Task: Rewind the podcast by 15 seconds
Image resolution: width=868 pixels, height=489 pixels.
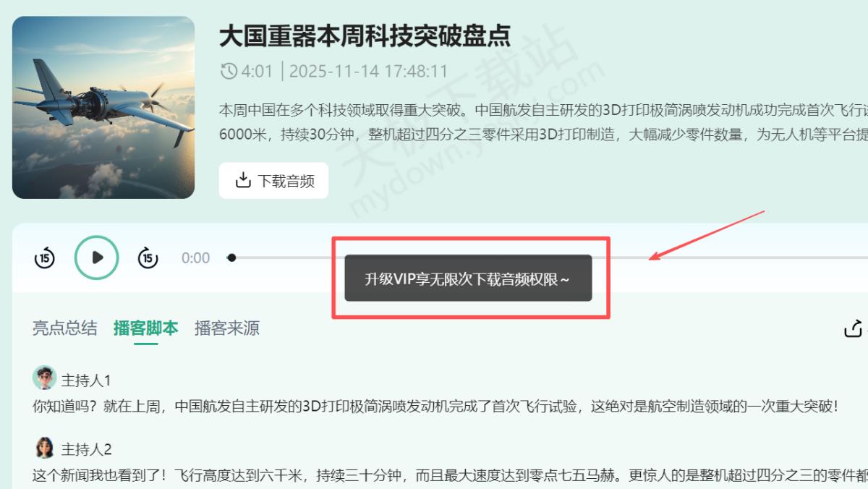Action: tap(45, 258)
